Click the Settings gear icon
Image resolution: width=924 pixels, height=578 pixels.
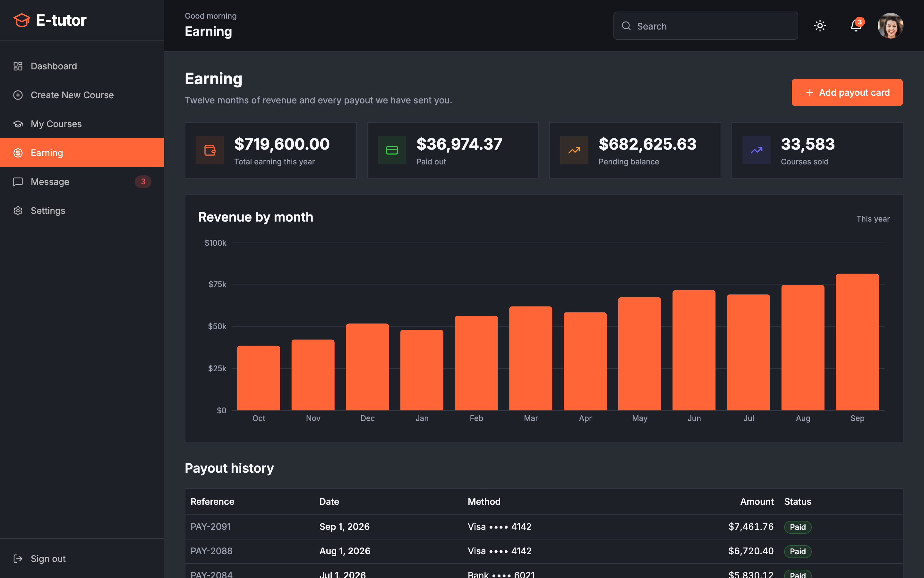pos(18,211)
